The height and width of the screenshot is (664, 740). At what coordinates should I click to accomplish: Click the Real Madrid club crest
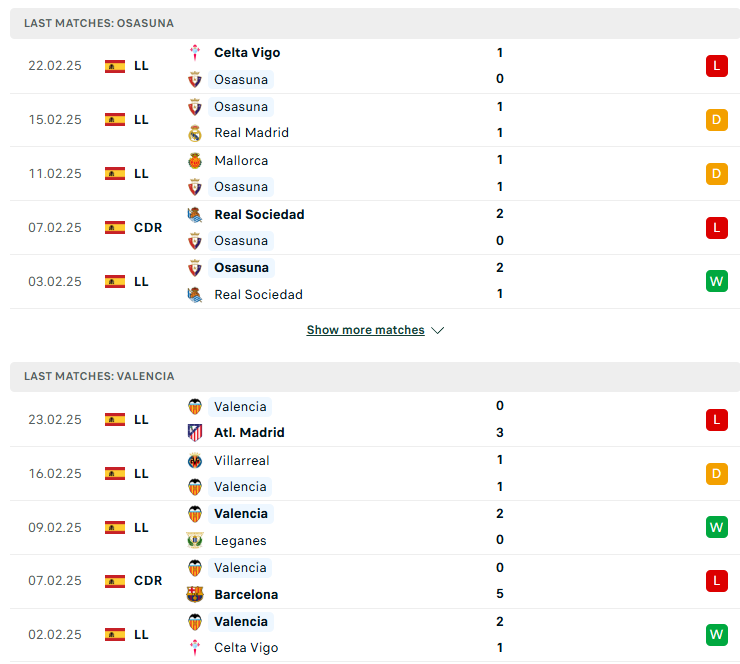(194, 133)
